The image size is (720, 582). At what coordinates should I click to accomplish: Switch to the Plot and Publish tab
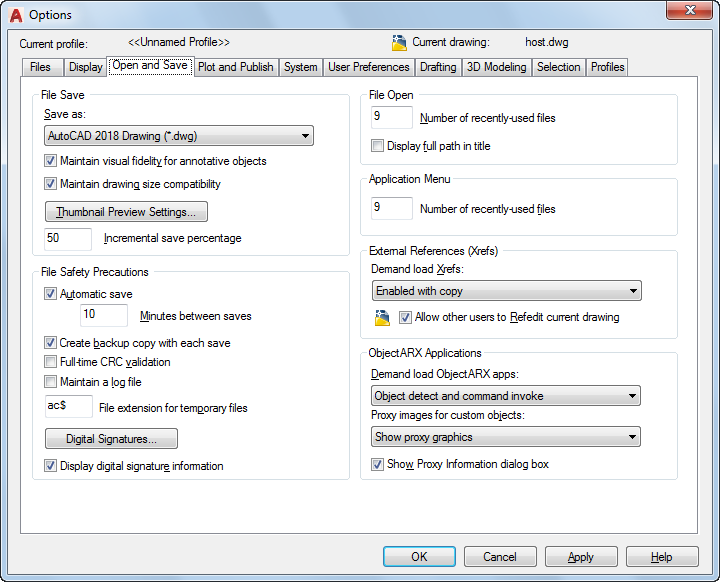pos(235,67)
